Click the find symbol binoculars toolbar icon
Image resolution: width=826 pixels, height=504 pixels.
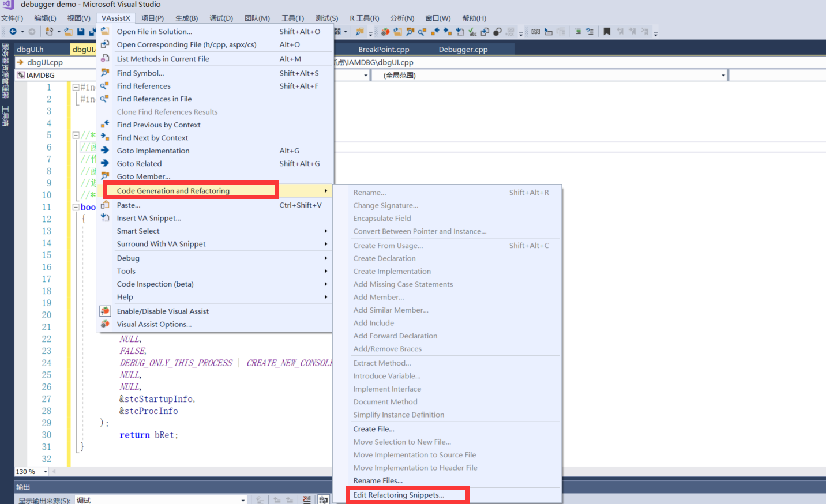click(x=410, y=32)
